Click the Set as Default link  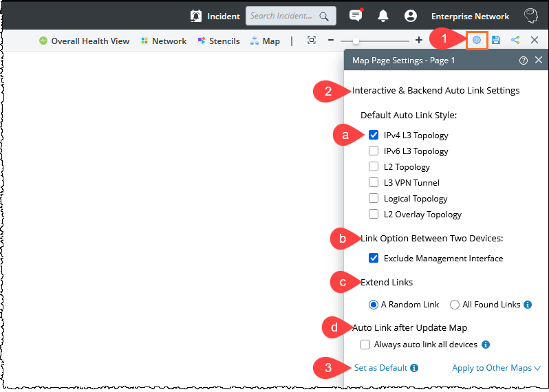(x=380, y=368)
